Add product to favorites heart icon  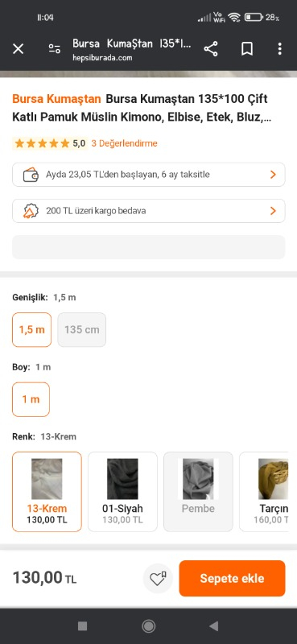point(158,578)
